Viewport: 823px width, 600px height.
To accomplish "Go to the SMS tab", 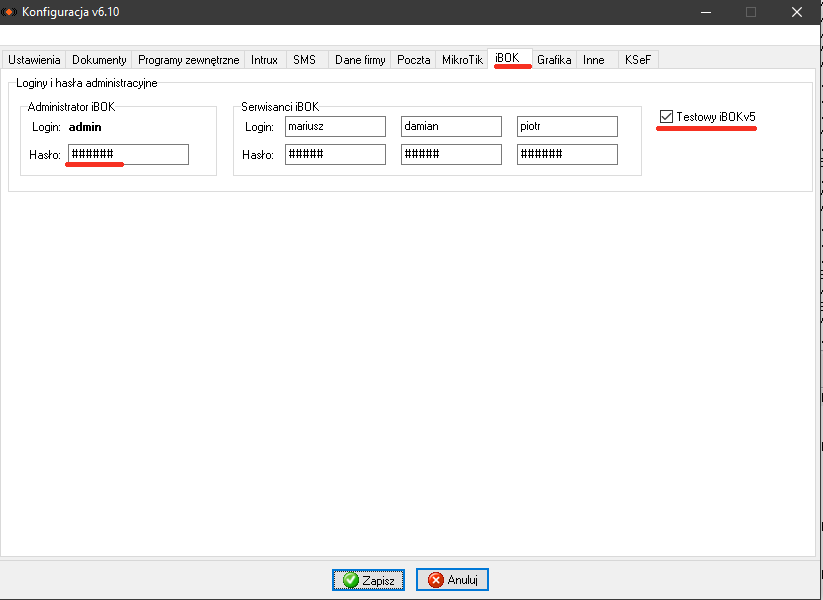I will (304, 60).
